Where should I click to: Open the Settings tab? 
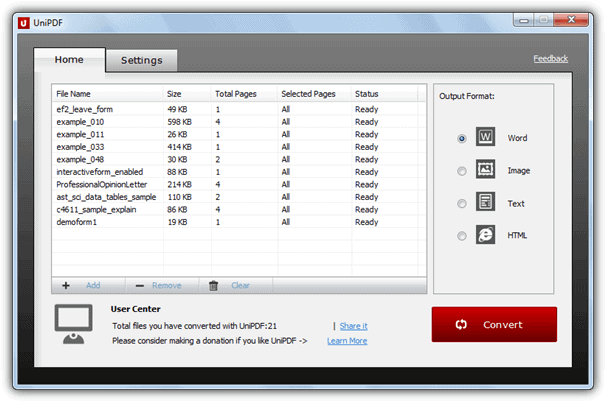click(141, 61)
